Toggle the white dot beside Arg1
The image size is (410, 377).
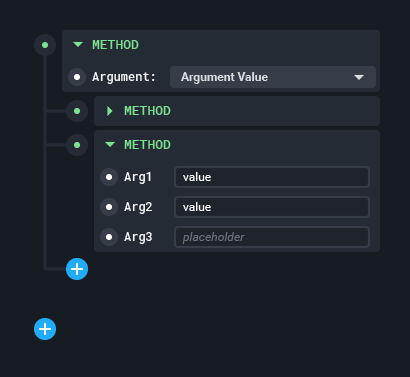click(x=109, y=177)
